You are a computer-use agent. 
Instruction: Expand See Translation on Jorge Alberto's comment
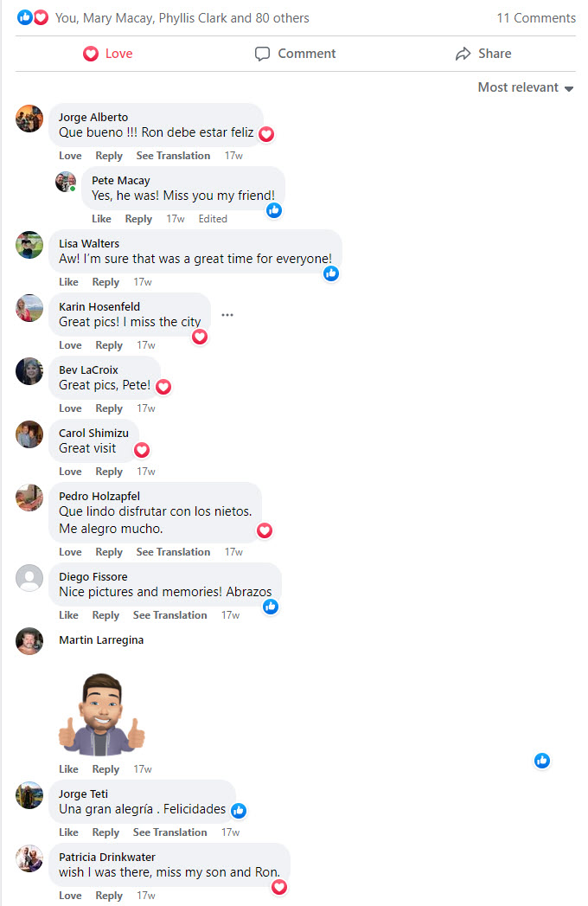tap(173, 156)
